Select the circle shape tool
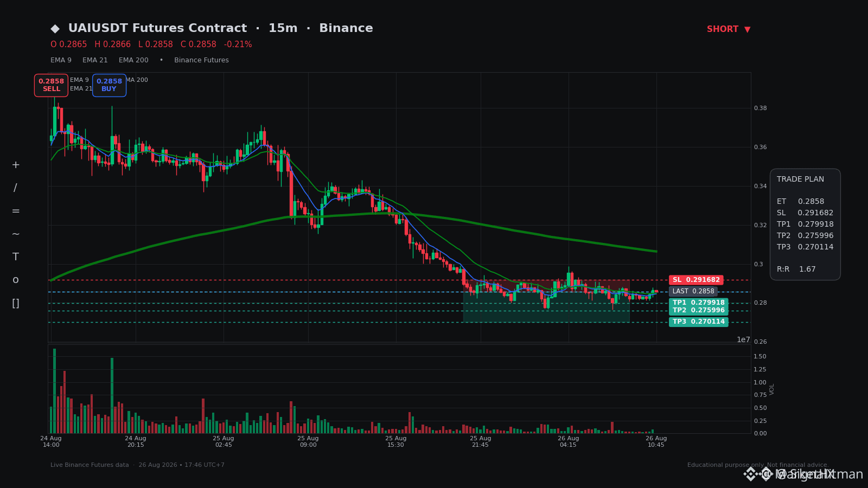This screenshot has width=868, height=488. pyautogui.click(x=16, y=280)
